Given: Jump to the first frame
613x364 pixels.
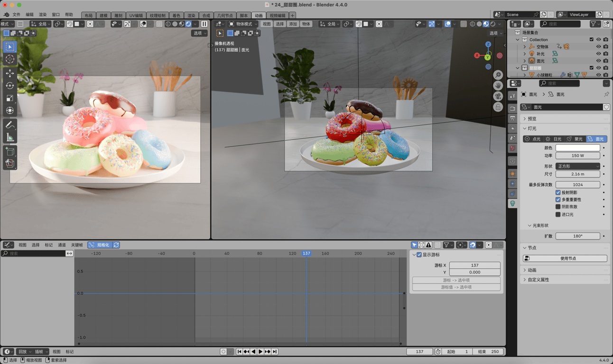Looking at the screenshot, I should pyautogui.click(x=239, y=352).
